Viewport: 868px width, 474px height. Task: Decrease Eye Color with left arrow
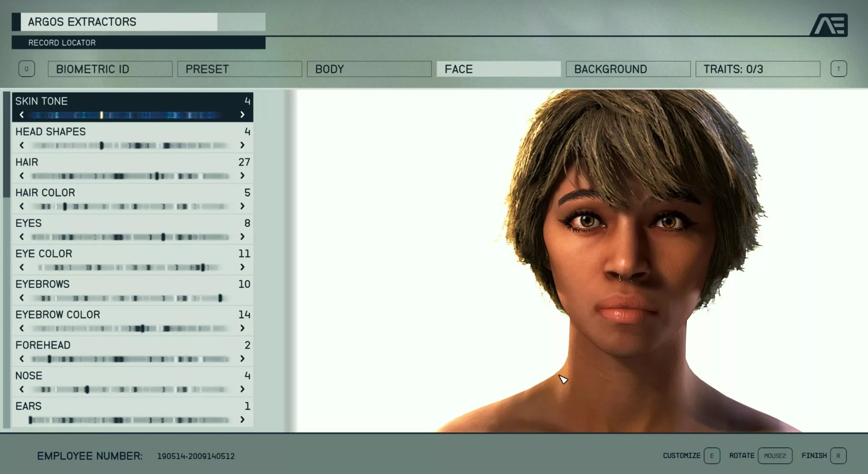(22, 268)
